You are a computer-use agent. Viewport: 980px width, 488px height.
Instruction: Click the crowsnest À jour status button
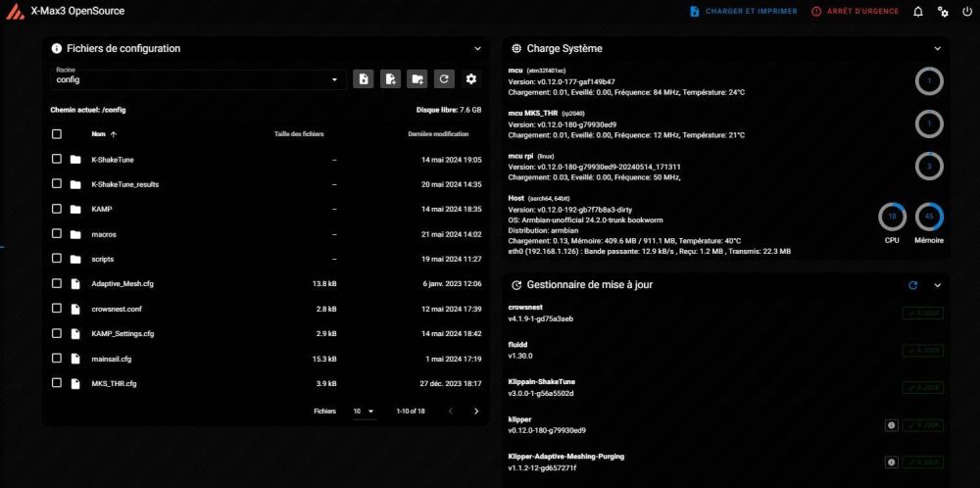(x=922, y=313)
